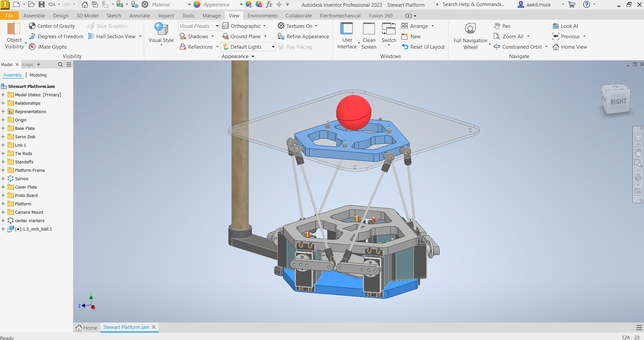Switch to the iLogic browser tab

coord(28,65)
